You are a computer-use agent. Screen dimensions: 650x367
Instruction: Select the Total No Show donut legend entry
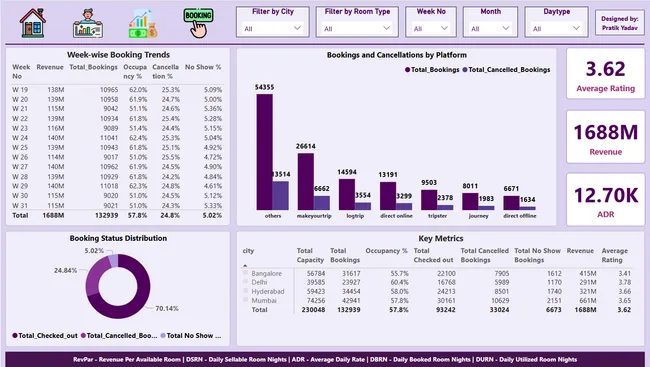coord(191,335)
